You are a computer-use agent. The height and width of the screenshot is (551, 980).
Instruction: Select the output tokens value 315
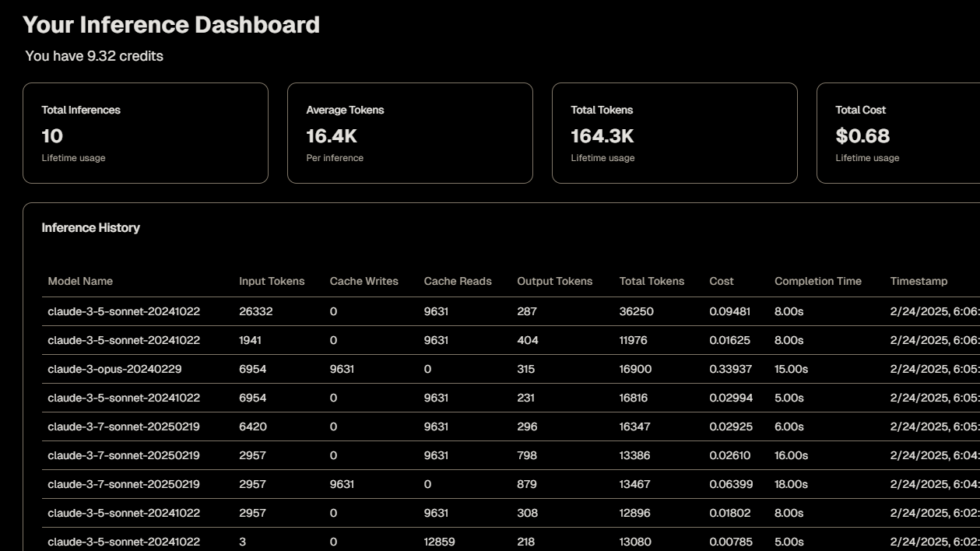[x=526, y=369]
